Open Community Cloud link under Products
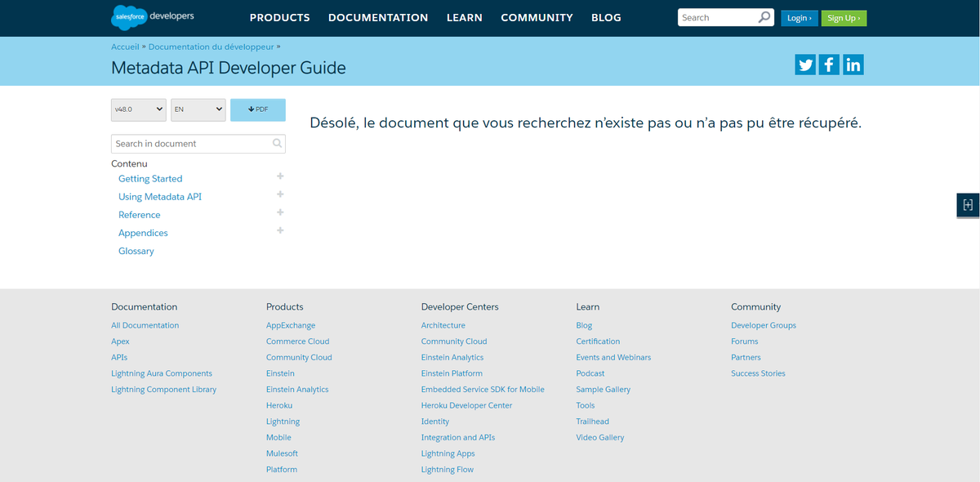This screenshot has height=482, width=980. coord(299,357)
